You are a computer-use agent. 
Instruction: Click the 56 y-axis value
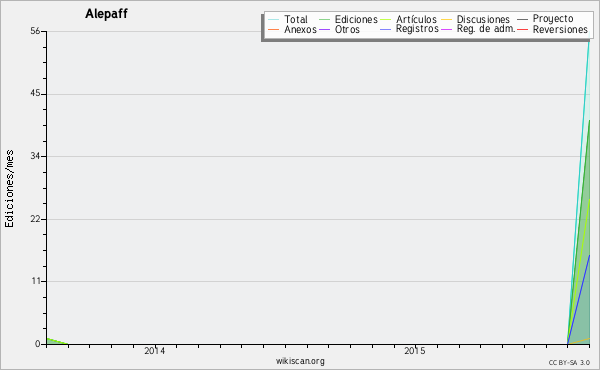click(x=35, y=31)
